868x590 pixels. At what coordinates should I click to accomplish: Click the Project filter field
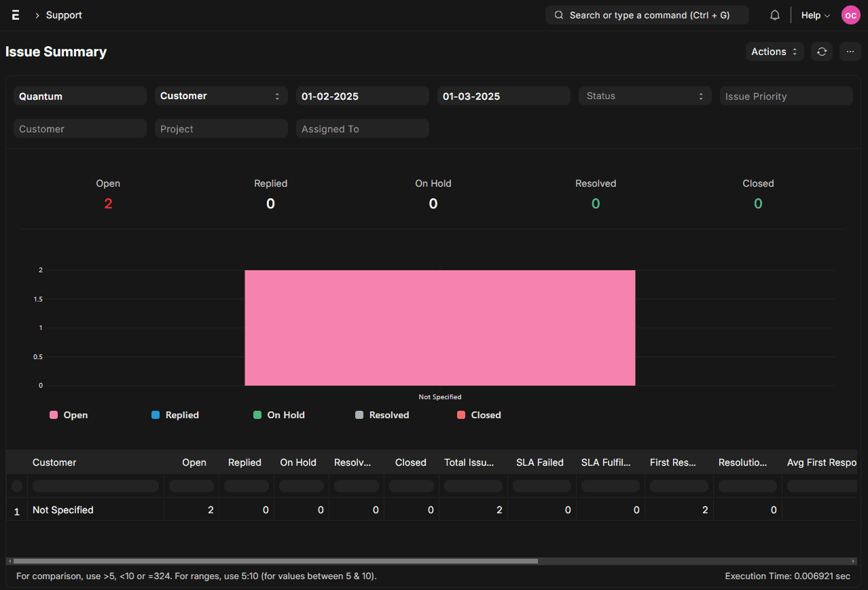coord(221,128)
